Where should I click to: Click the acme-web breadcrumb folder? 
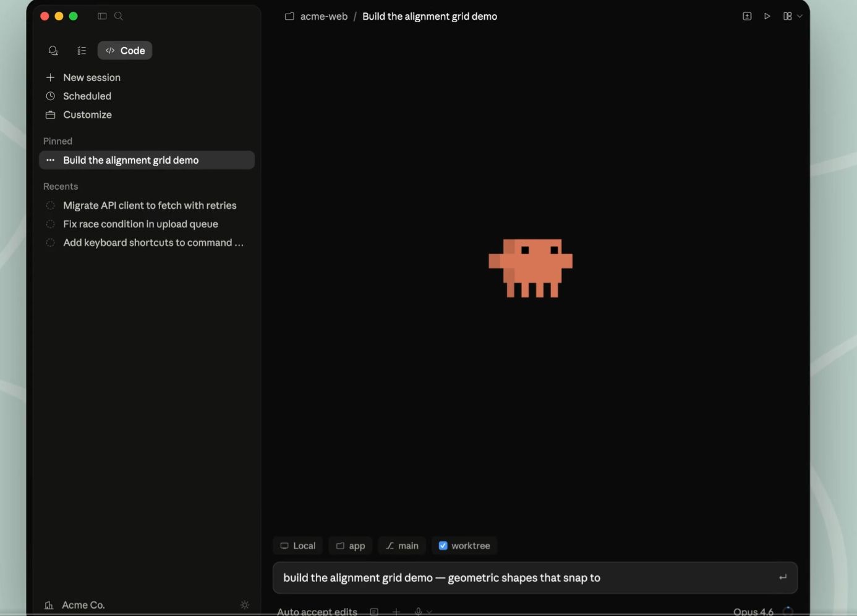(316, 16)
